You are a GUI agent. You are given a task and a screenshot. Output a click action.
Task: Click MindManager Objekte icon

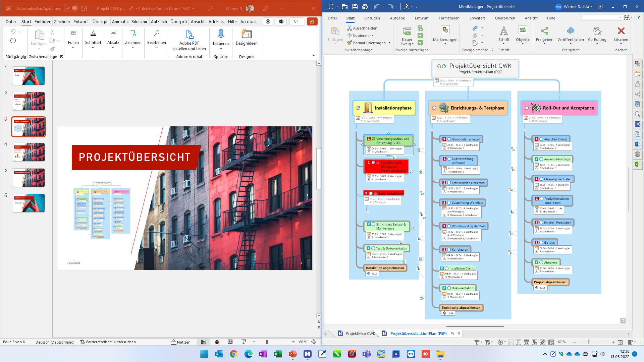[523, 30]
